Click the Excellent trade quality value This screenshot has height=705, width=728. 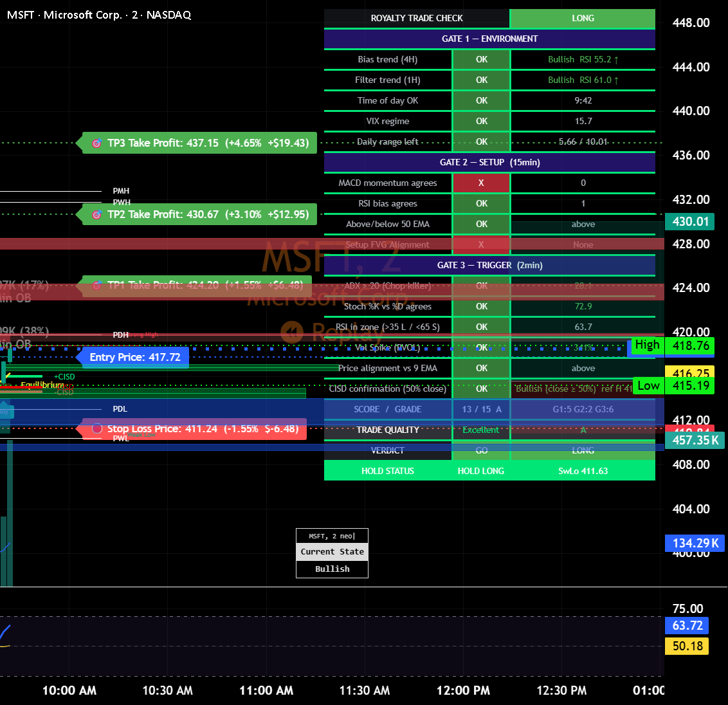(481, 430)
